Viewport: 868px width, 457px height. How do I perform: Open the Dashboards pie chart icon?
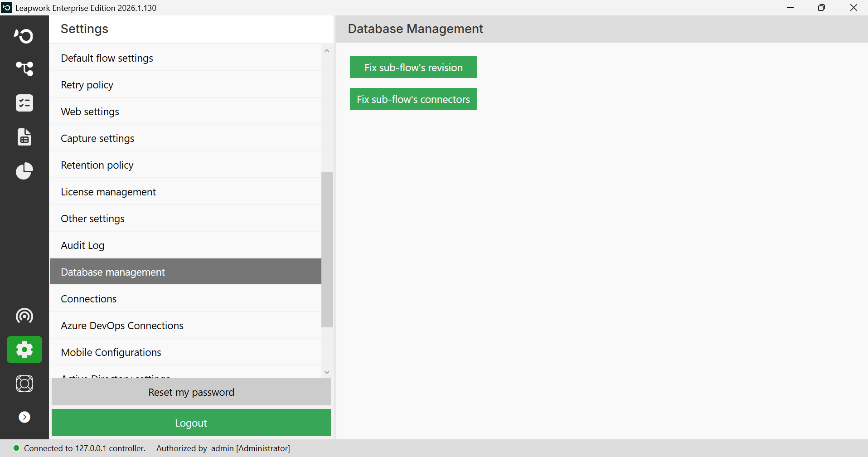coord(24,171)
